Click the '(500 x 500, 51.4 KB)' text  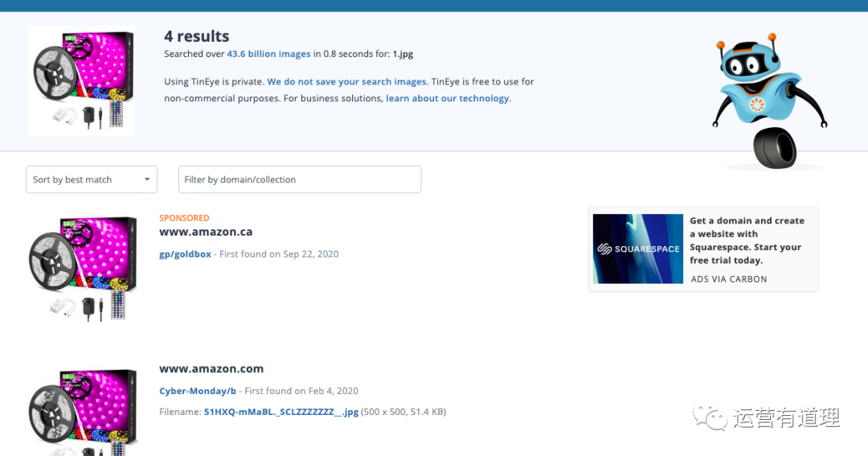(x=403, y=412)
